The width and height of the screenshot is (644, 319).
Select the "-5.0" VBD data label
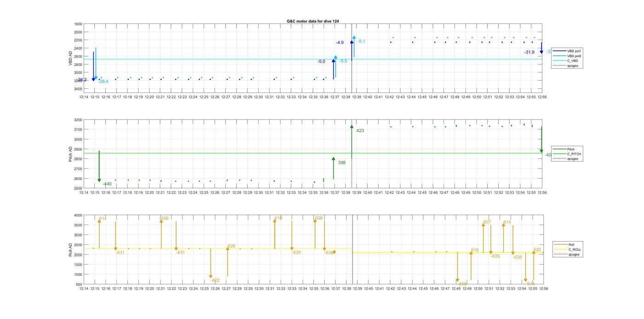coord(321,61)
